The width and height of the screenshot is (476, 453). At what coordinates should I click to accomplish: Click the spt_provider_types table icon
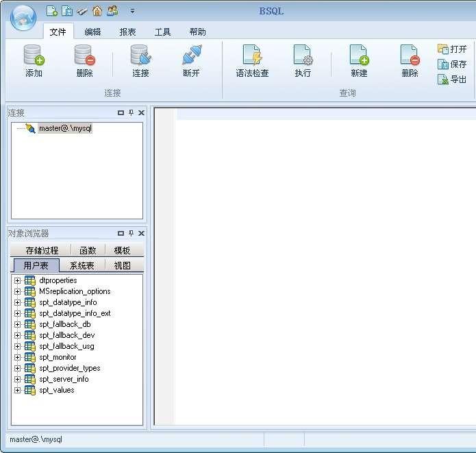[29, 368]
